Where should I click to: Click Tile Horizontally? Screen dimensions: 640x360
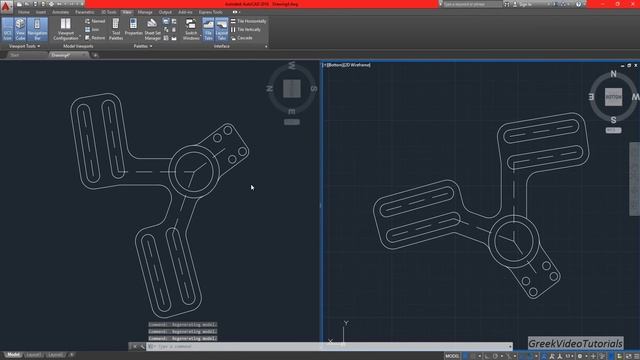coord(249,21)
